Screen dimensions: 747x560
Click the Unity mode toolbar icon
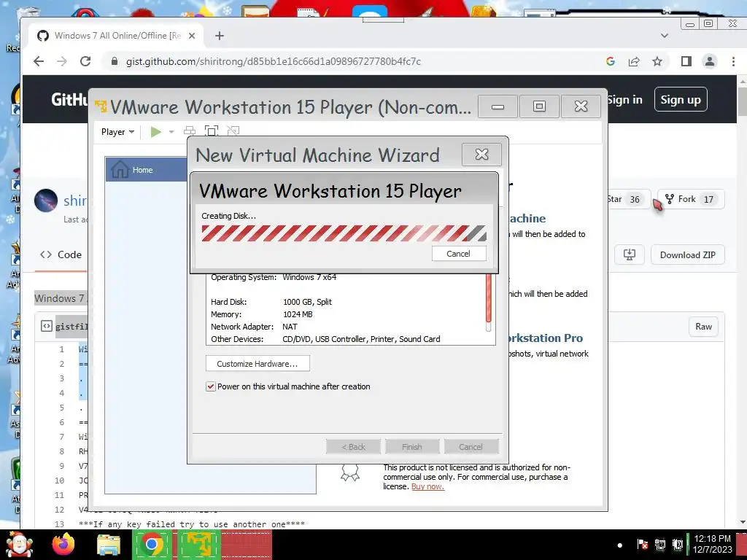[233, 131]
